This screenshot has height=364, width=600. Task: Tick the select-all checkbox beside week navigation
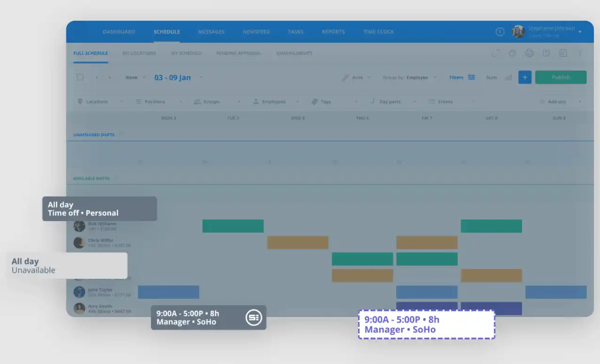[80, 77]
